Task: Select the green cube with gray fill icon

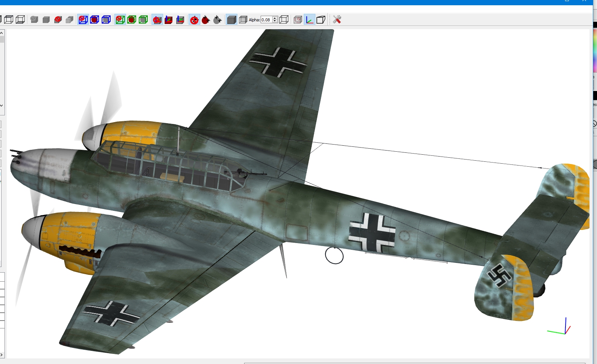Action: tap(143, 19)
